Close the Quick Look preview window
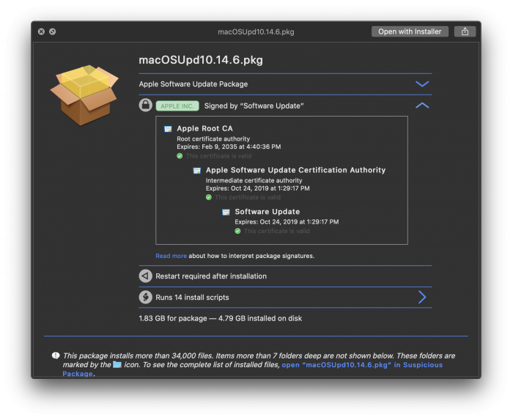Screen dimensions: 513x420 coord(41,32)
